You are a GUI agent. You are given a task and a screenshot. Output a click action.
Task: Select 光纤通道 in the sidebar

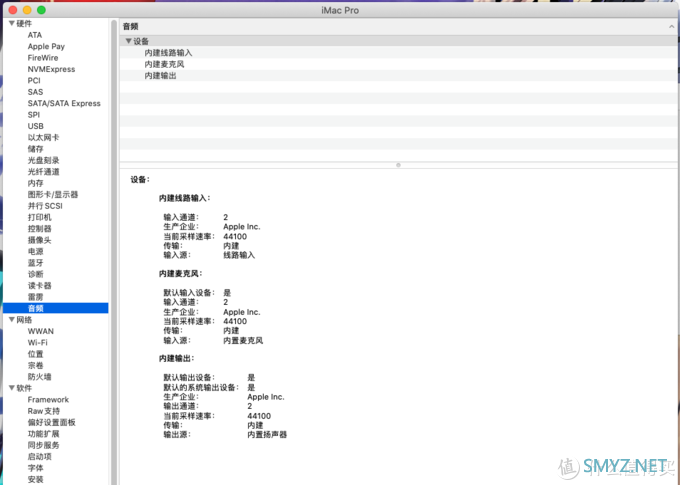[x=43, y=171]
